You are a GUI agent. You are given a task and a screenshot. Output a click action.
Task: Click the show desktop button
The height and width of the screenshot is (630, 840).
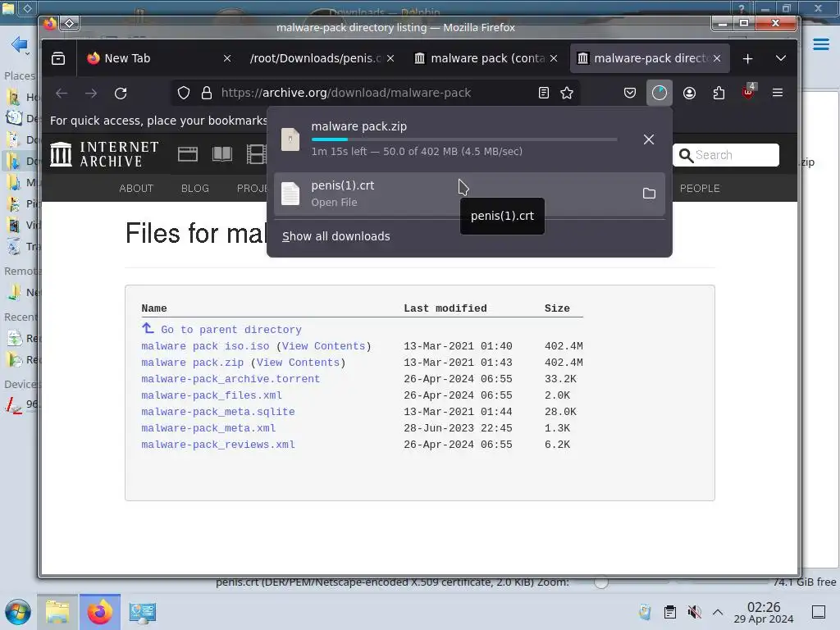pos(819,612)
